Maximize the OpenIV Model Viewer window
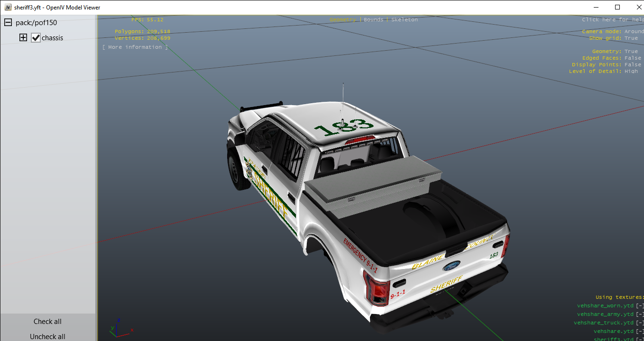The image size is (644, 341). coord(617,8)
